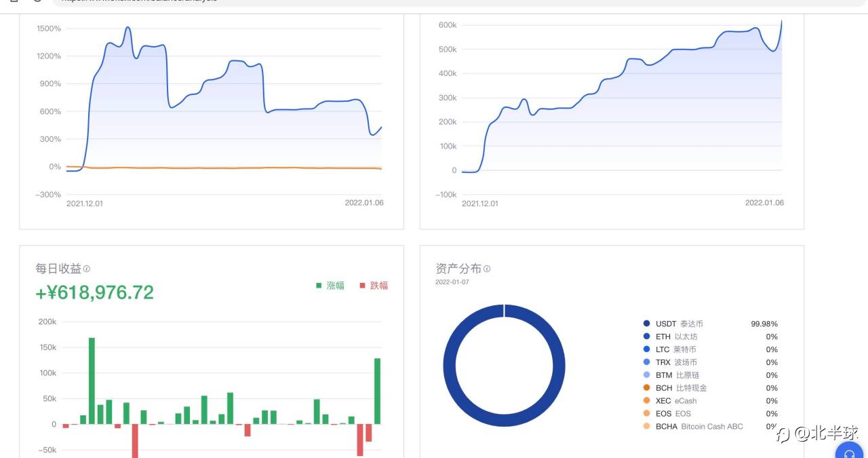Viewport: 868px width, 458px height.
Task: Open the blue headset support button
Action: pos(849,451)
